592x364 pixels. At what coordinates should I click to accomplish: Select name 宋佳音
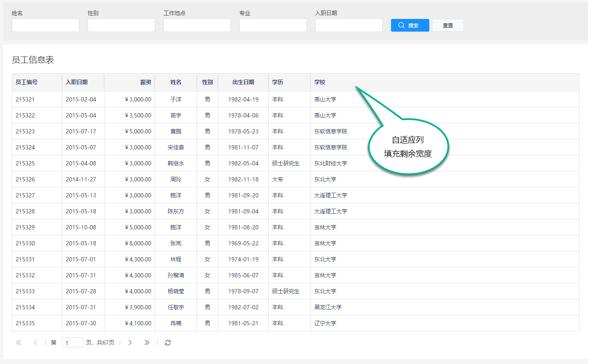176,147
